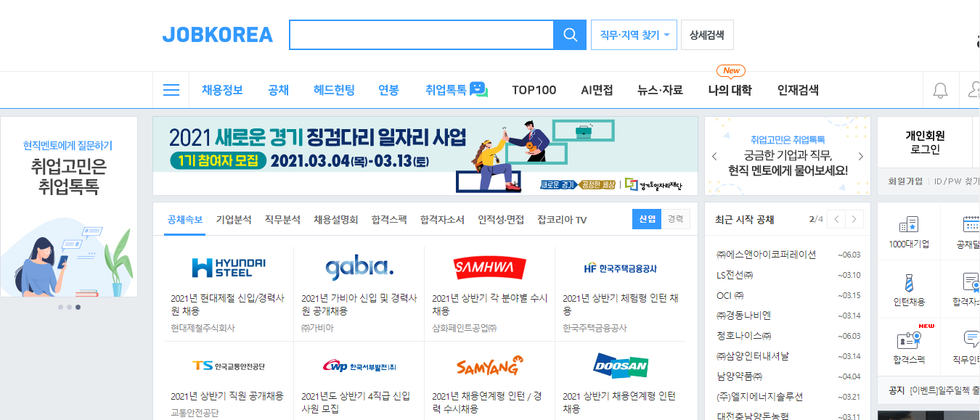The width and height of the screenshot is (980, 420).
Task: Switch to the 인적성·면접 tab
Action: pos(501,220)
